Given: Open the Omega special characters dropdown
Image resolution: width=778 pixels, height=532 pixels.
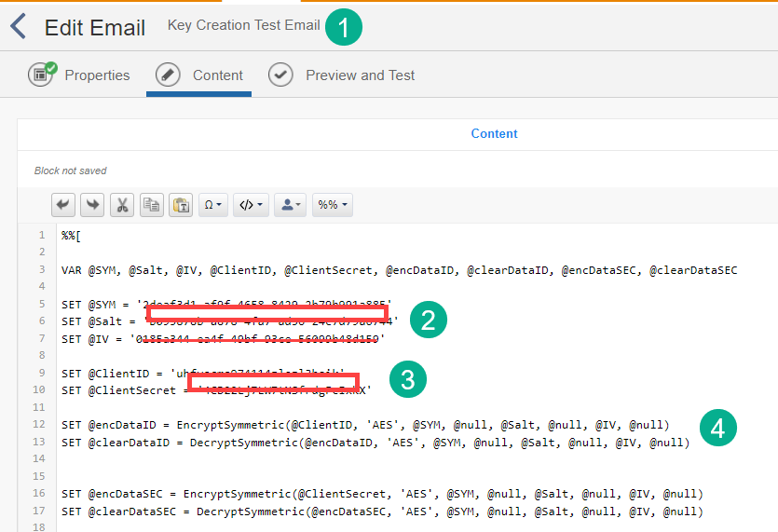Looking at the screenshot, I should (214, 205).
